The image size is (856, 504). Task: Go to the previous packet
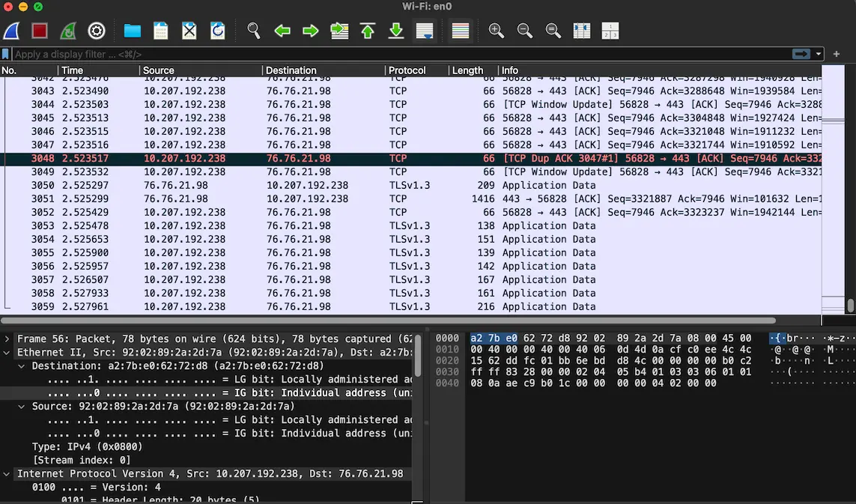pos(282,31)
